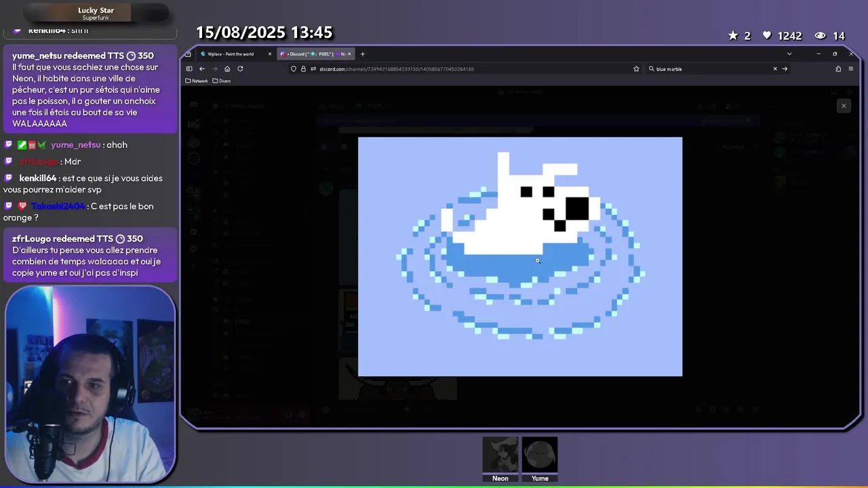Close the Wplace browser tab
The height and width of the screenshot is (488, 868).
click(270, 54)
